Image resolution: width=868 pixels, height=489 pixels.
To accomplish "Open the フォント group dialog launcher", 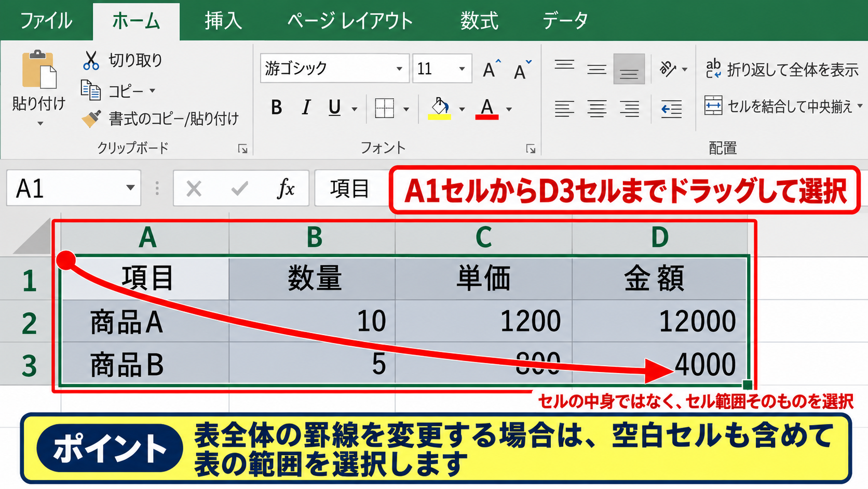I will pos(531,149).
